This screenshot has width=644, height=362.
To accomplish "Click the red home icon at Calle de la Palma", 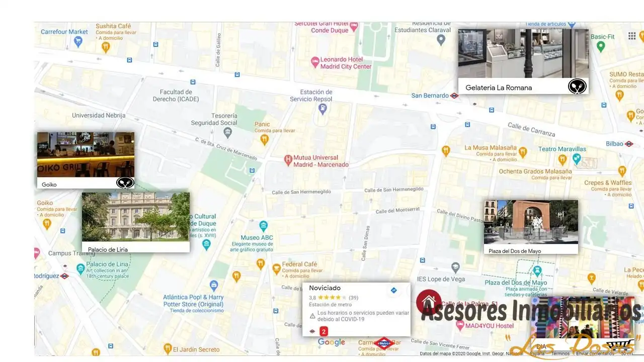I will click(x=429, y=302).
